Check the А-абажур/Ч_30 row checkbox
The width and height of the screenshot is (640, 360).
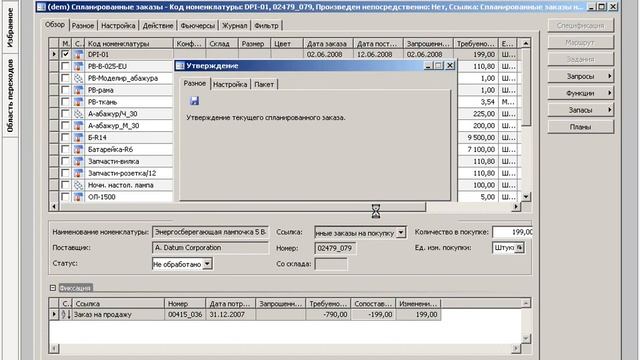65,113
